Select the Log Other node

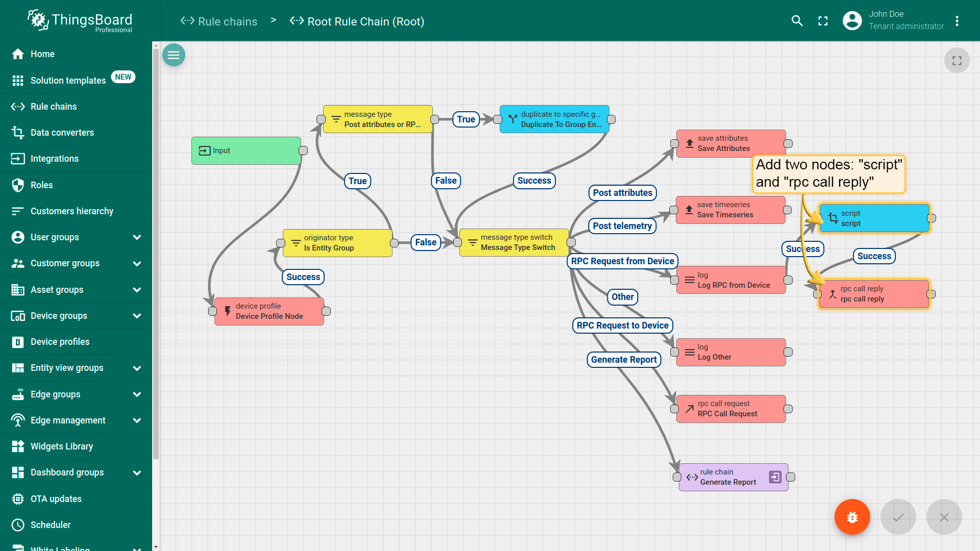(x=731, y=352)
